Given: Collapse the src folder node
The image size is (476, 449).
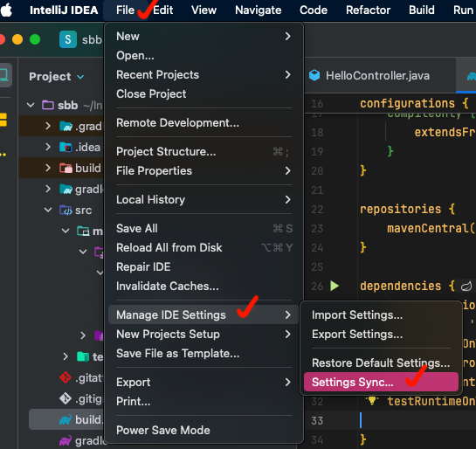Looking at the screenshot, I should pos(48,210).
